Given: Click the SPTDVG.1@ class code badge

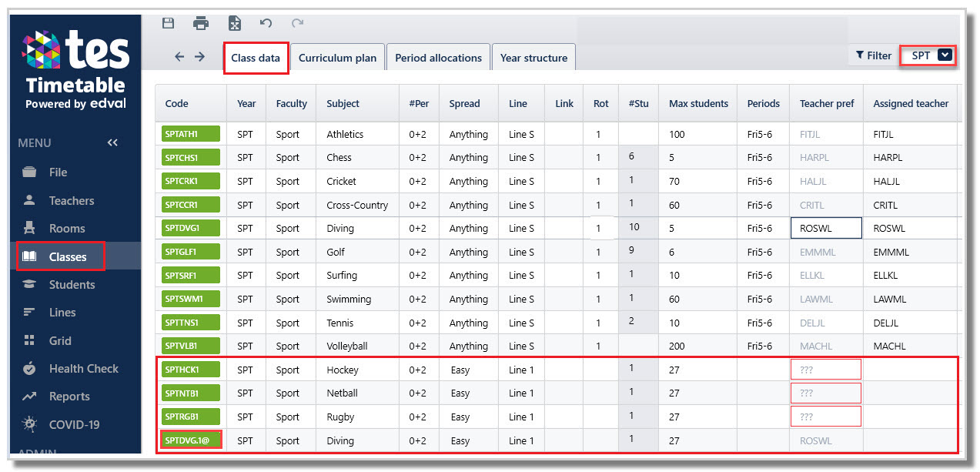Looking at the screenshot, I should click(x=191, y=440).
